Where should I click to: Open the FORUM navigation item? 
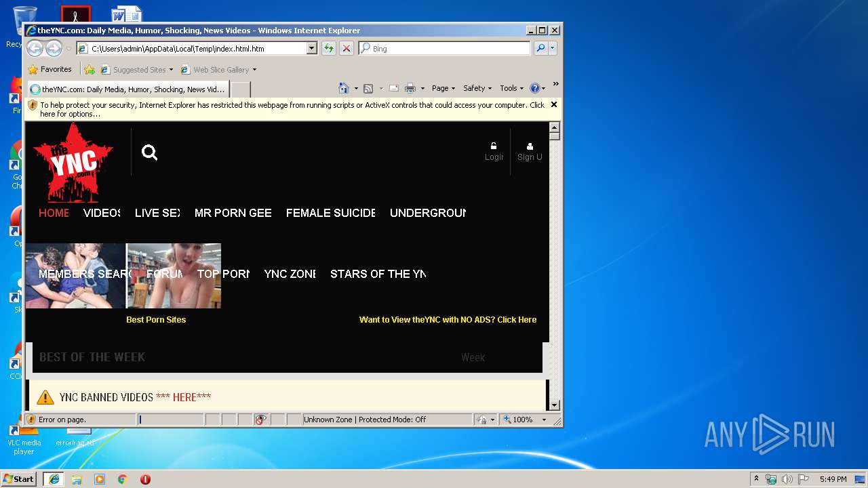click(x=165, y=274)
